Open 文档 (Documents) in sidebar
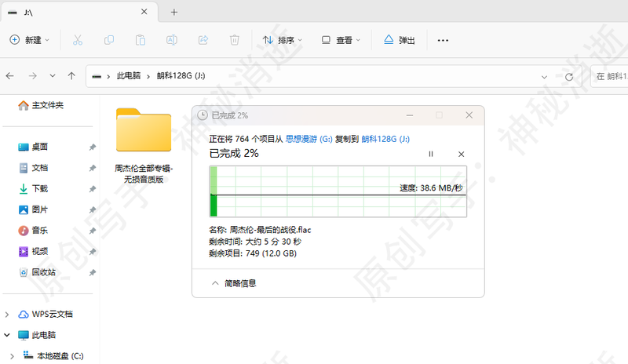This screenshot has height=364, width=628. (33, 168)
